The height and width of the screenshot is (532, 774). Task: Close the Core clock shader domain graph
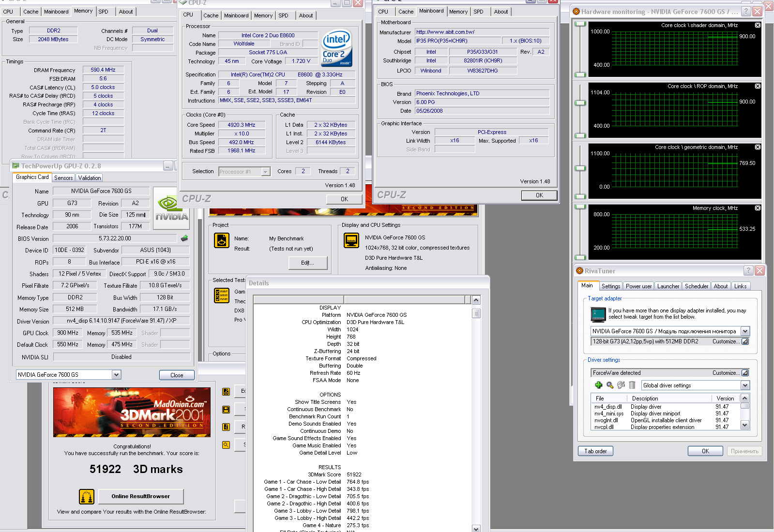point(758,25)
